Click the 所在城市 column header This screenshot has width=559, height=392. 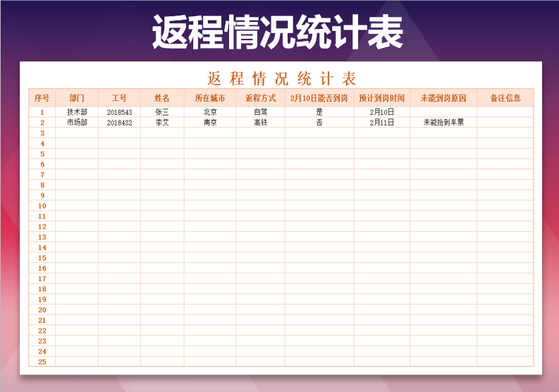[210, 98]
